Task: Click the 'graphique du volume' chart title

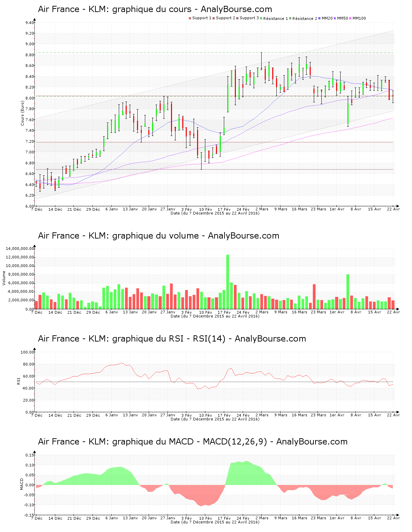Action: (x=159, y=236)
